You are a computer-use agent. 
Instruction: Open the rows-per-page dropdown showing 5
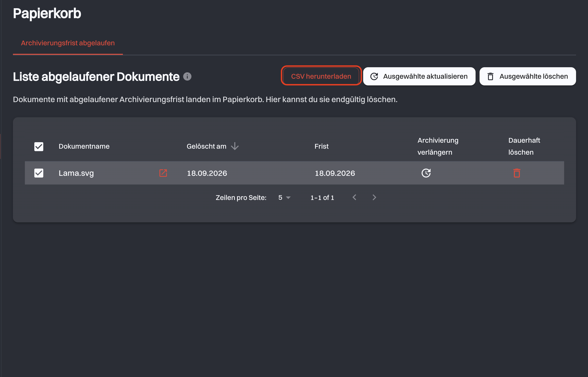click(285, 198)
